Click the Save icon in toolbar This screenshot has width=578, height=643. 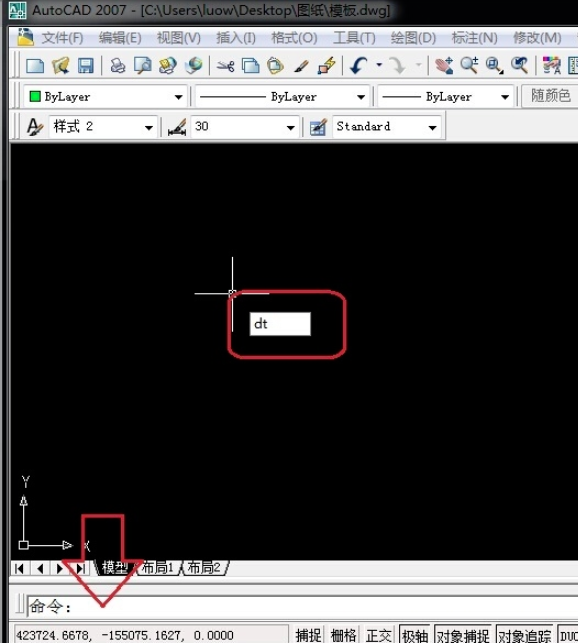[x=85, y=66]
